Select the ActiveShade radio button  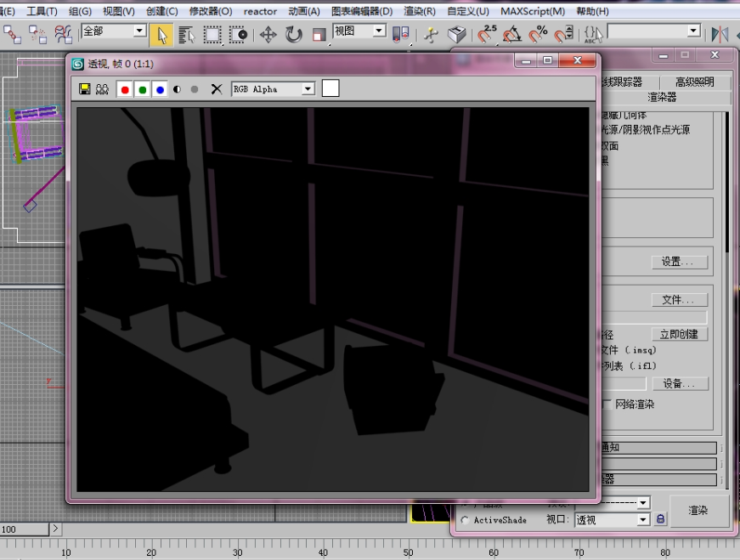click(x=465, y=520)
